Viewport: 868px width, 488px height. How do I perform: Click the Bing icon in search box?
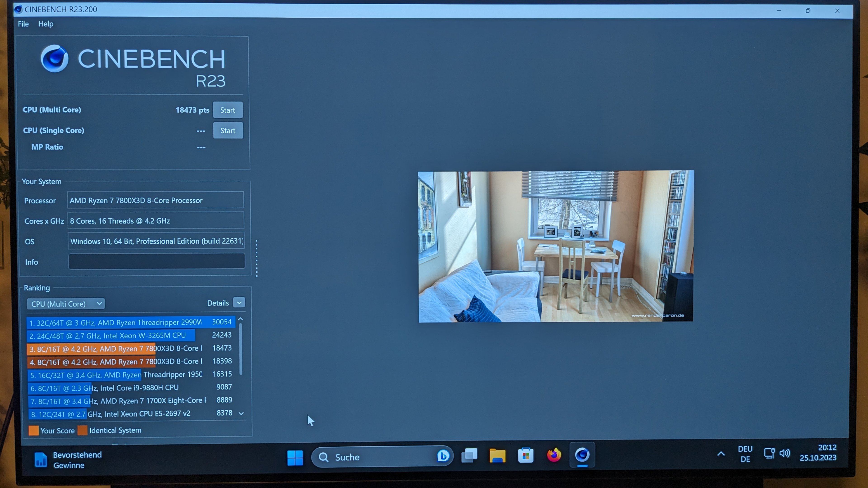[x=443, y=456]
